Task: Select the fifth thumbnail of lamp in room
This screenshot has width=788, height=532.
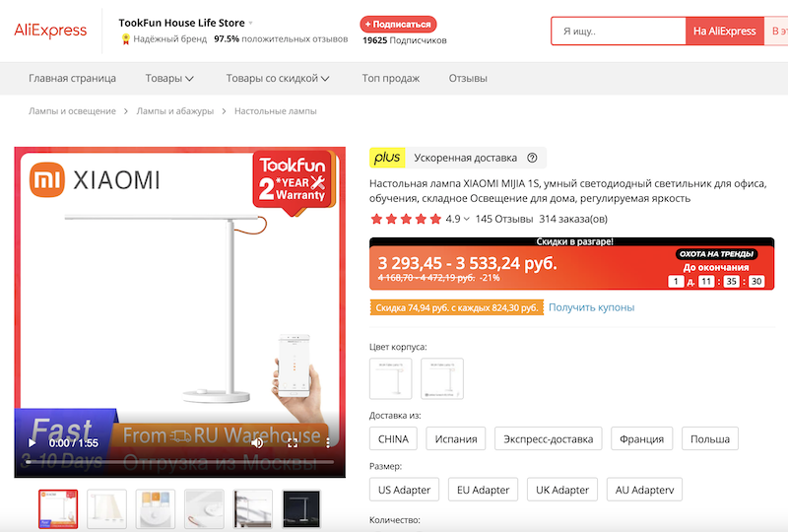Action: point(253,509)
